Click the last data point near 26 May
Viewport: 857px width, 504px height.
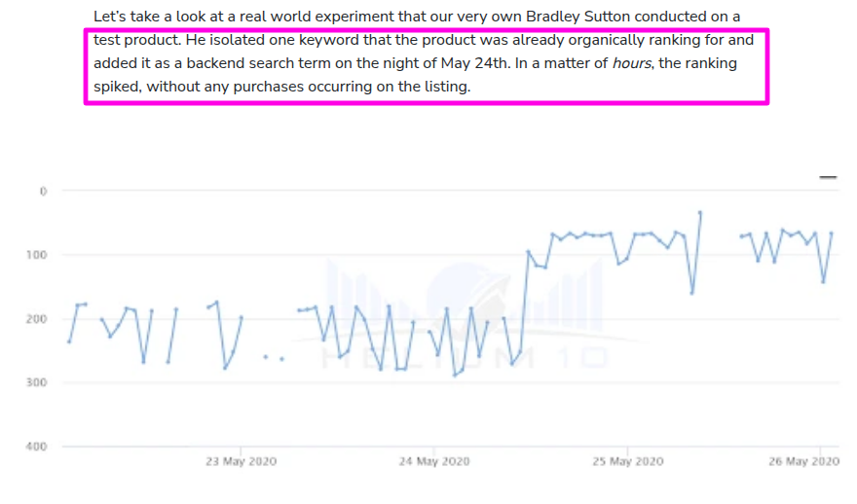coord(832,234)
